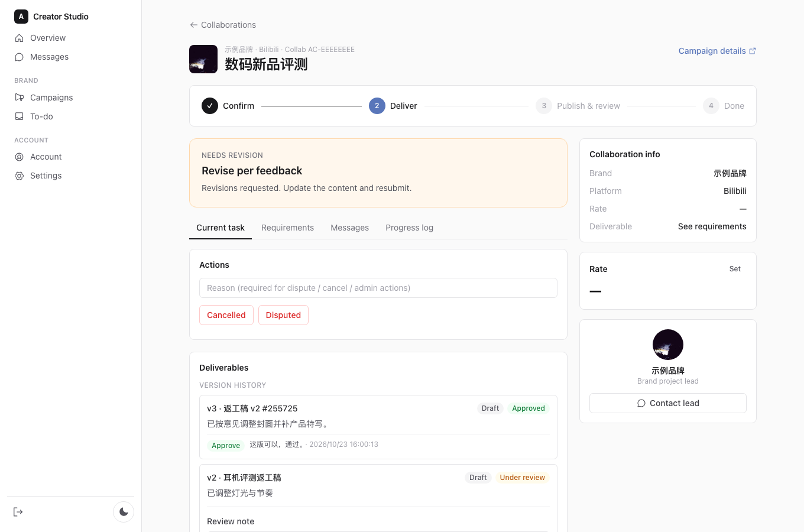Screen dimensions: 804x532
Task: Open Campaigns megaphone icon in sidebar
Action: [19, 98]
